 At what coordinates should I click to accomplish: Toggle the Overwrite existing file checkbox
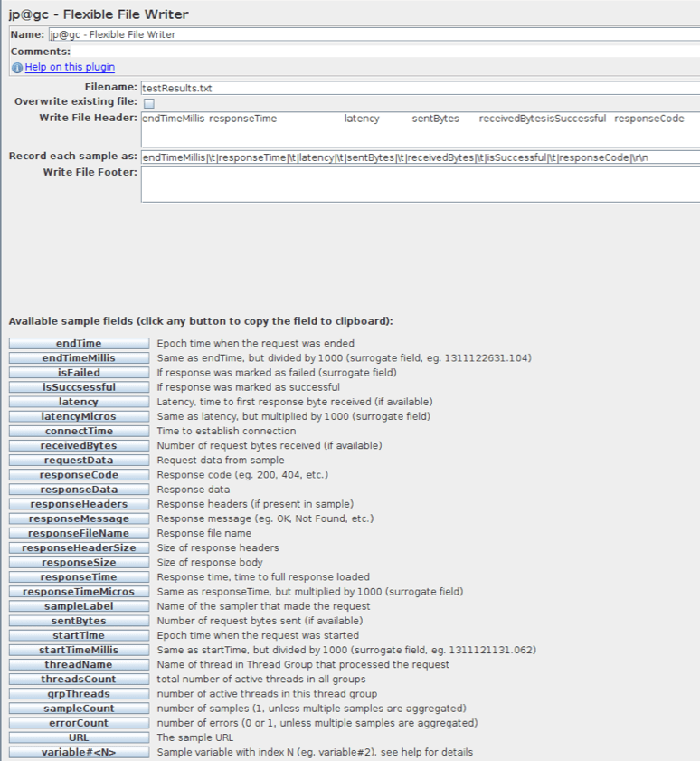pyautogui.click(x=149, y=103)
